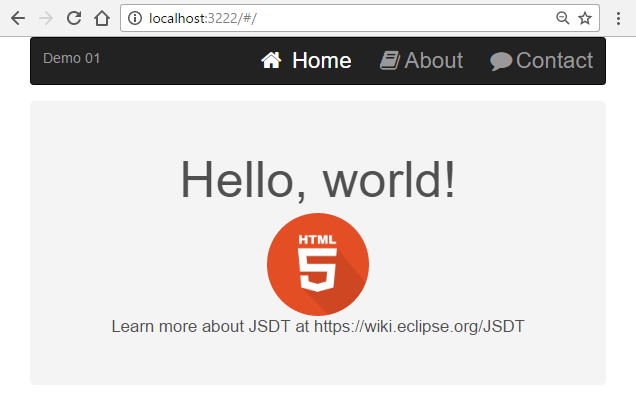The height and width of the screenshot is (411, 636).
Task: Click the Hello, world! heading
Action: coord(318,179)
